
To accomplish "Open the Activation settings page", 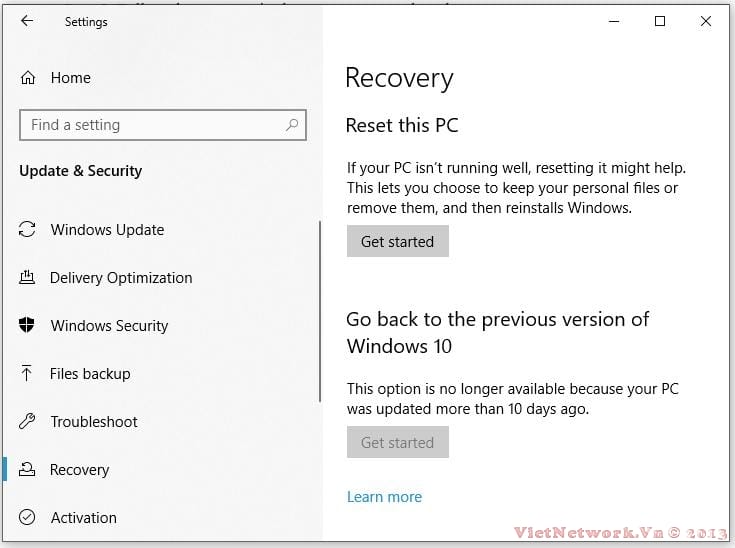I will 84,518.
